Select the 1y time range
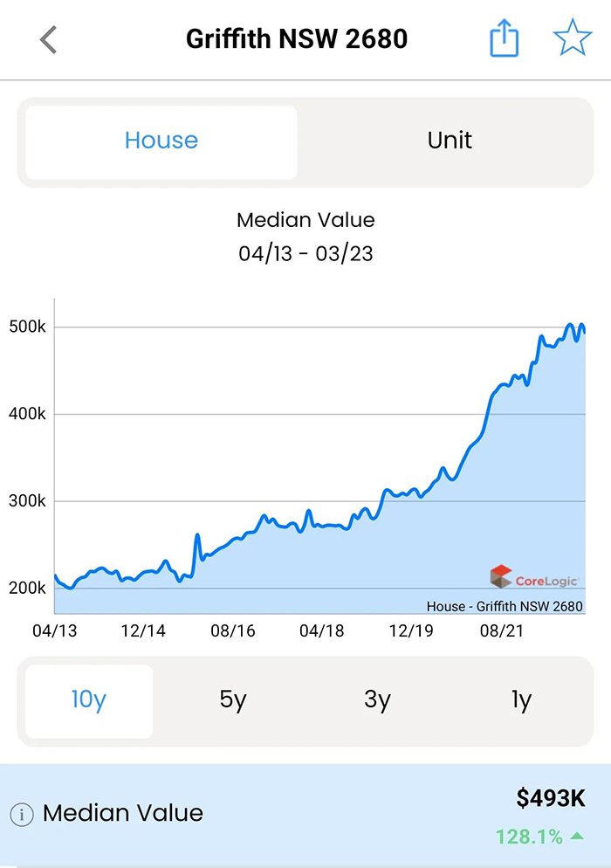 tap(521, 701)
